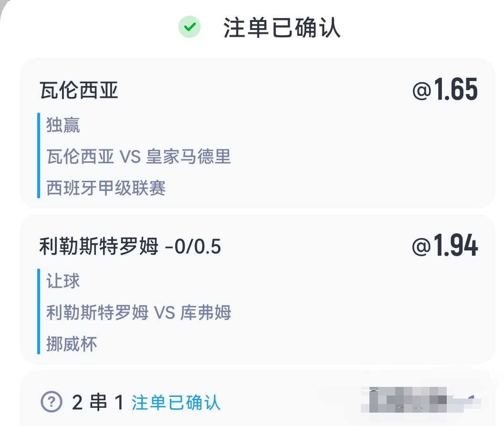Click the @1.94 odds value
Screen dimensions: 504x426
pos(445,246)
